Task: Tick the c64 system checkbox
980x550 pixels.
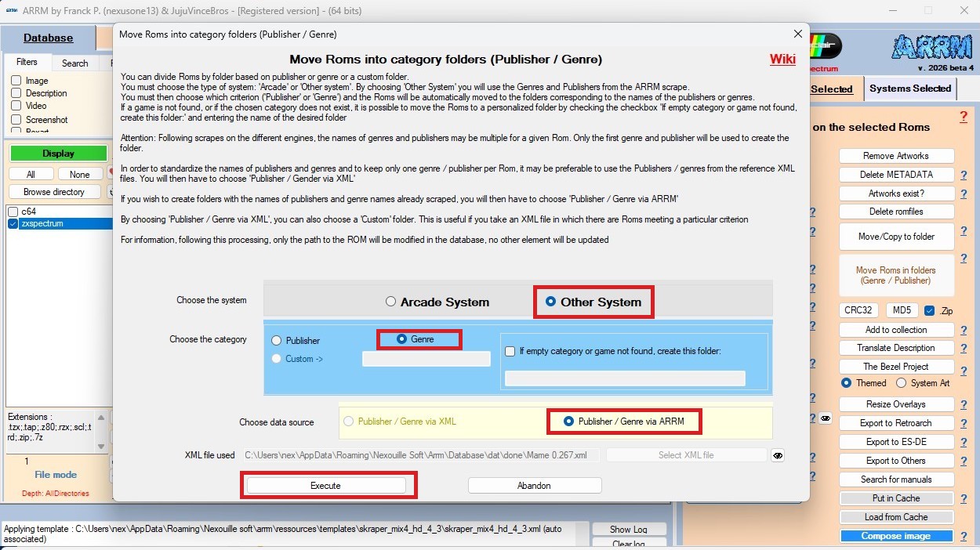Action: (x=13, y=212)
